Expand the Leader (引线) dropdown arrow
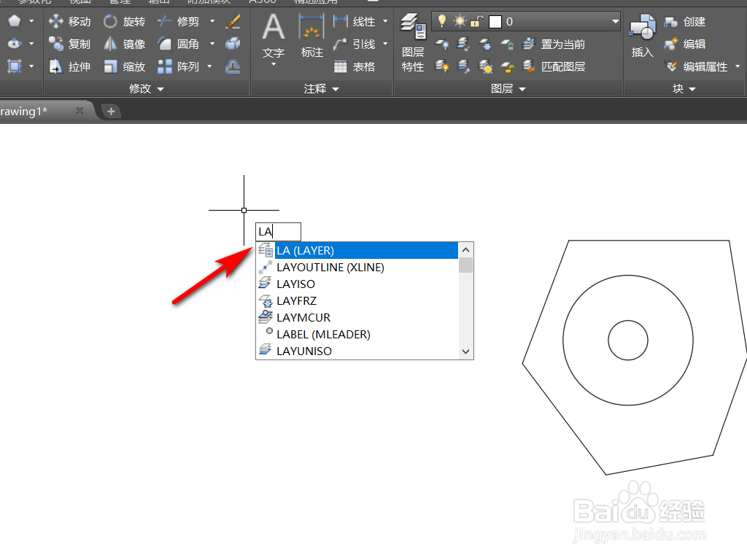Screen dimensions: 747x560 click(x=385, y=44)
